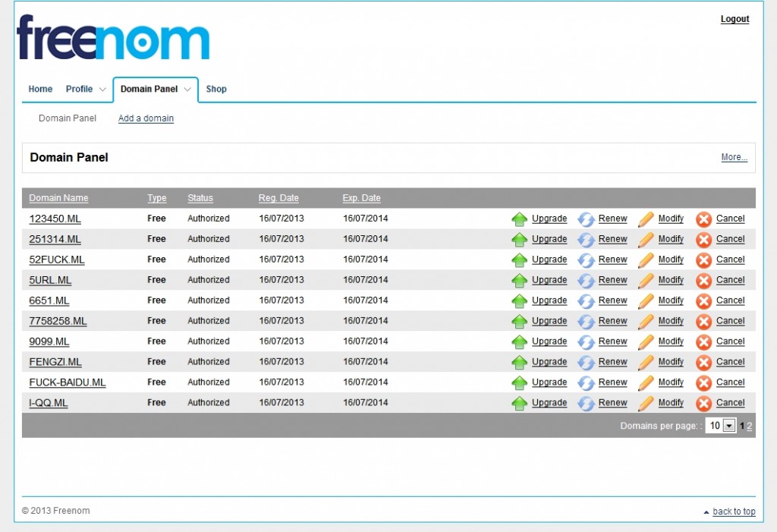Click the Upgrade arrow icon for 251314.ML
The image size is (777, 532).
pos(519,240)
